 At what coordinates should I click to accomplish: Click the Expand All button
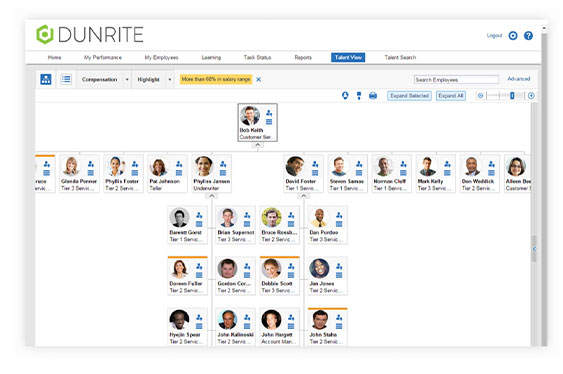[451, 96]
